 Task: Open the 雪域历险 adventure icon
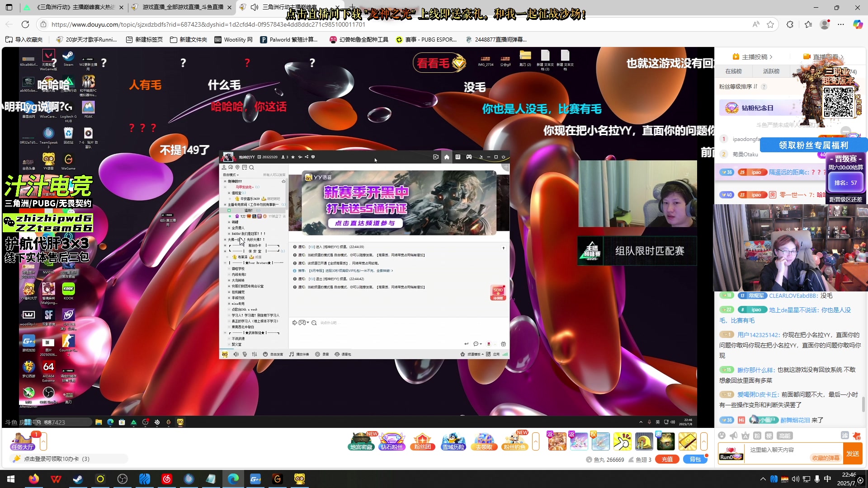click(x=453, y=441)
